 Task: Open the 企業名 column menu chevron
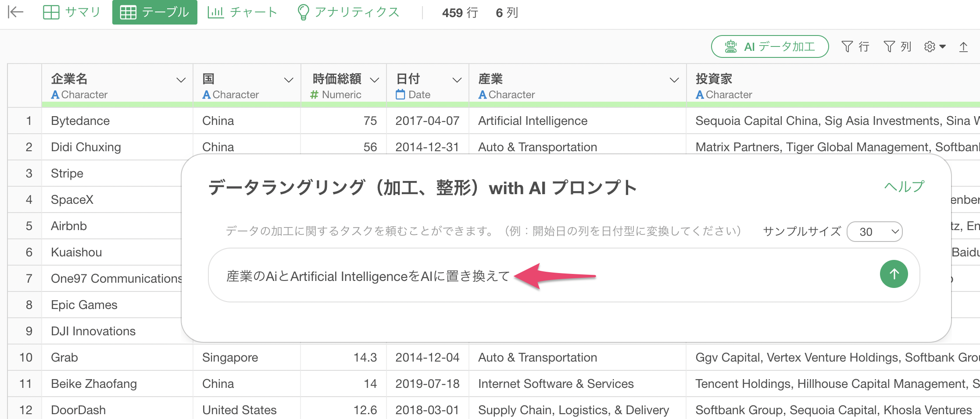pos(181,80)
